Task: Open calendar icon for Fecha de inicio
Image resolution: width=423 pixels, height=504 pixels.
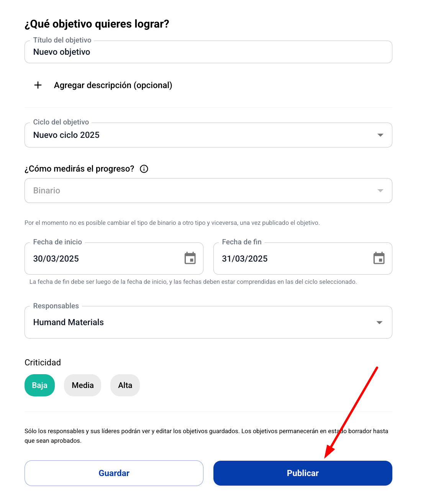Action: (190, 259)
